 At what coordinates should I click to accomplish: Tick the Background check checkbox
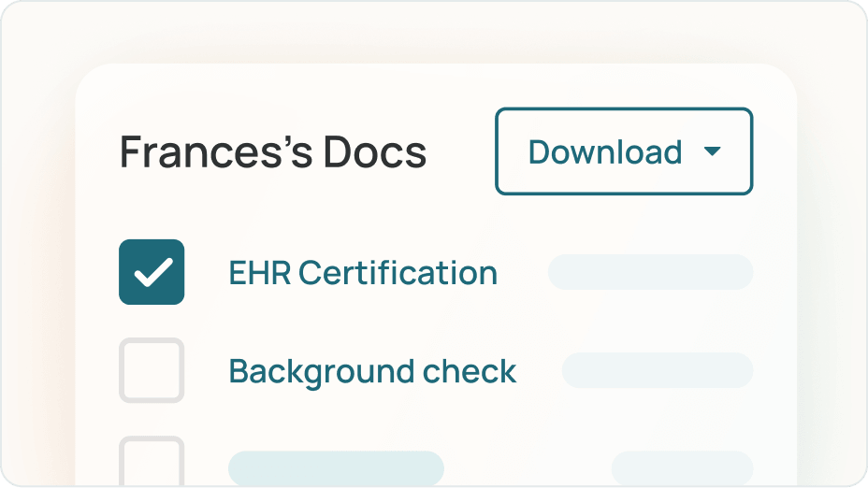click(152, 370)
